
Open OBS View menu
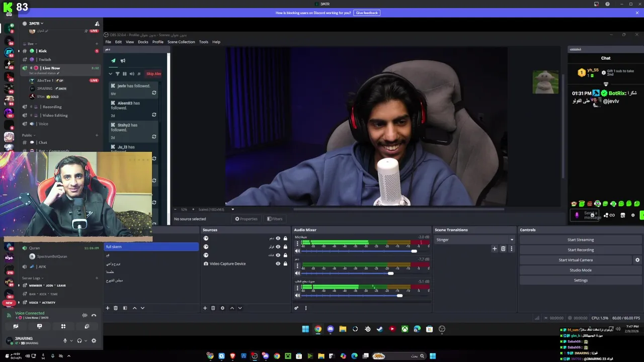[x=130, y=42]
